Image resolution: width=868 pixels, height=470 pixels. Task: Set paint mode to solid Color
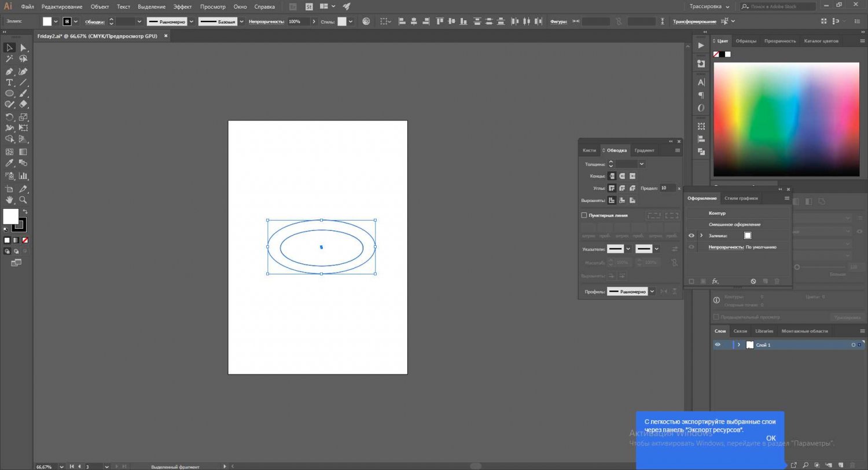[x=7, y=240]
